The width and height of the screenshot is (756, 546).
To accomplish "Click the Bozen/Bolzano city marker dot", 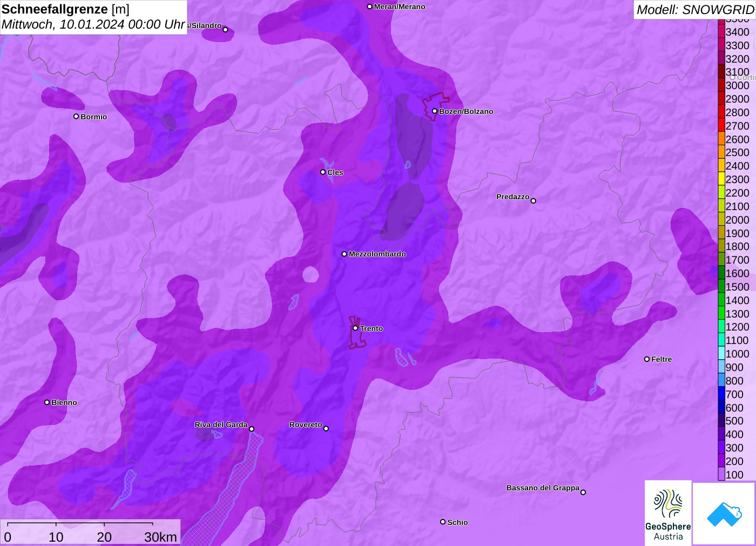I will pyautogui.click(x=435, y=111).
